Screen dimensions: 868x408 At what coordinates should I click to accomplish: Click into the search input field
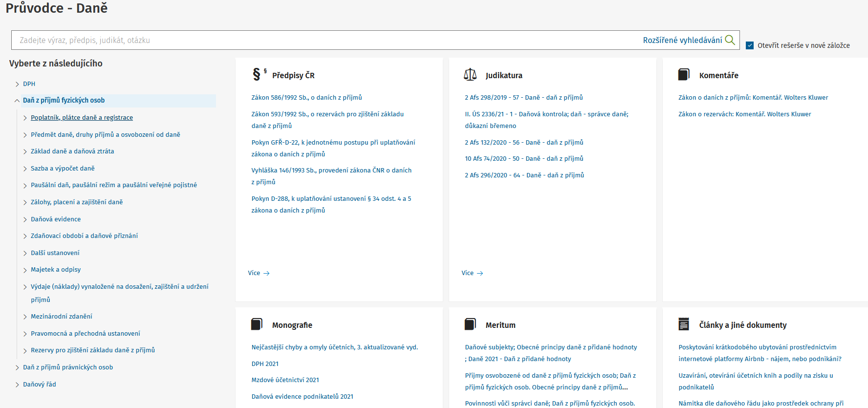click(x=323, y=40)
